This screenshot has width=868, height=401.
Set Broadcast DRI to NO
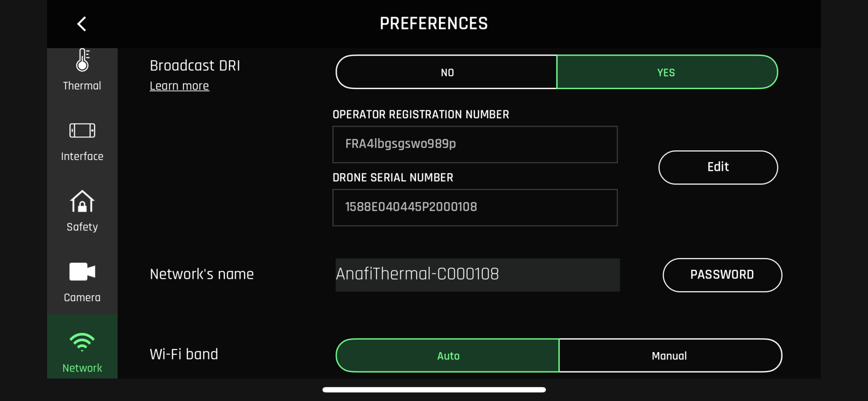pos(447,72)
